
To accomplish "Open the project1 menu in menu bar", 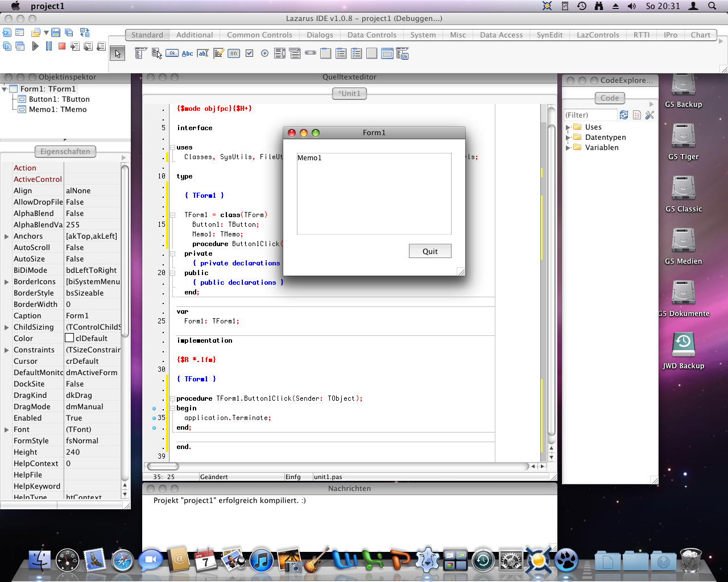I will click(47, 6).
